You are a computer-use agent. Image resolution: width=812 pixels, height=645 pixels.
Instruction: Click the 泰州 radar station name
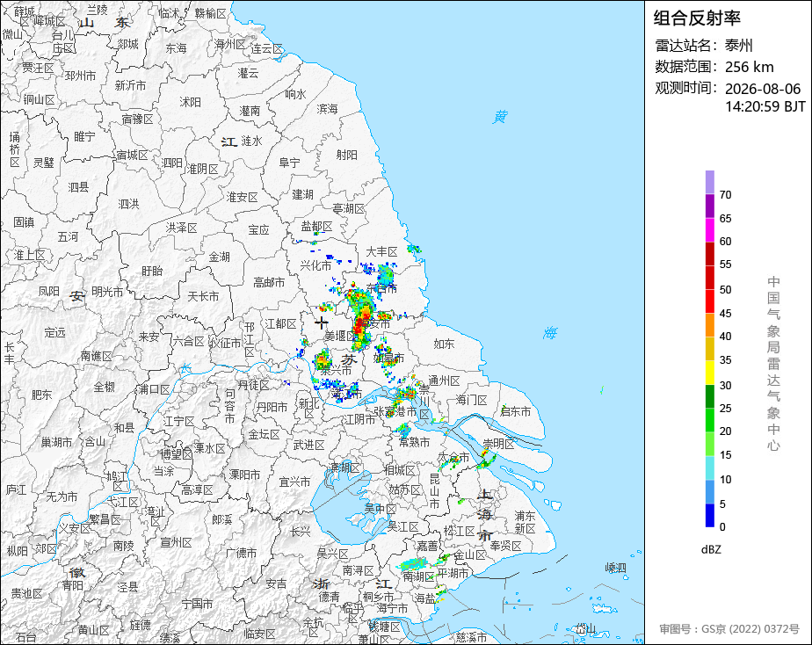(738, 46)
